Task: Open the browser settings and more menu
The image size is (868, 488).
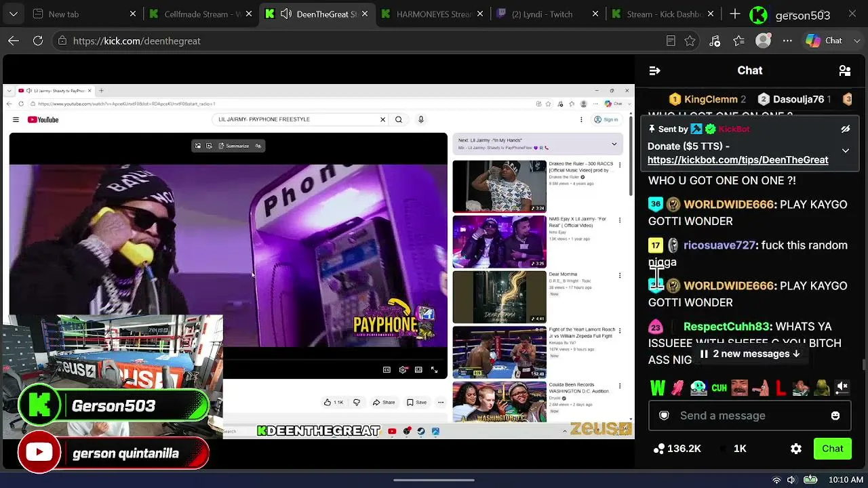Action: 787,41
